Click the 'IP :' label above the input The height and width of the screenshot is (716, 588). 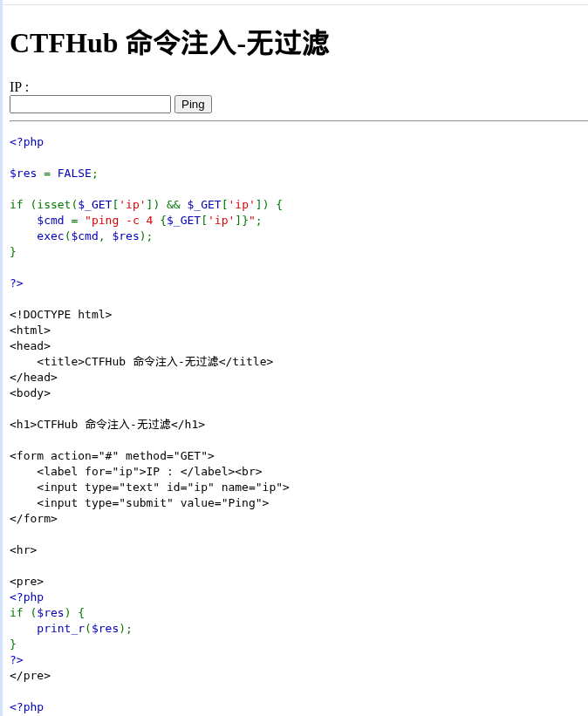point(19,86)
